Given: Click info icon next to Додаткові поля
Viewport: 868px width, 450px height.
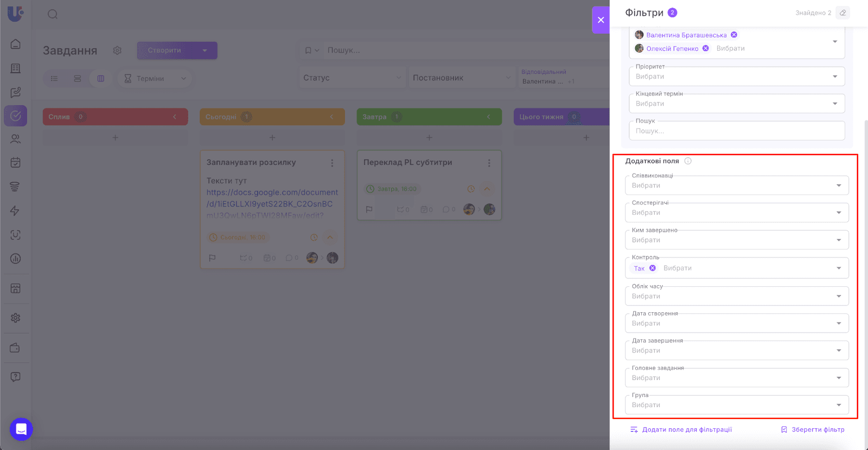Looking at the screenshot, I should click(688, 161).
